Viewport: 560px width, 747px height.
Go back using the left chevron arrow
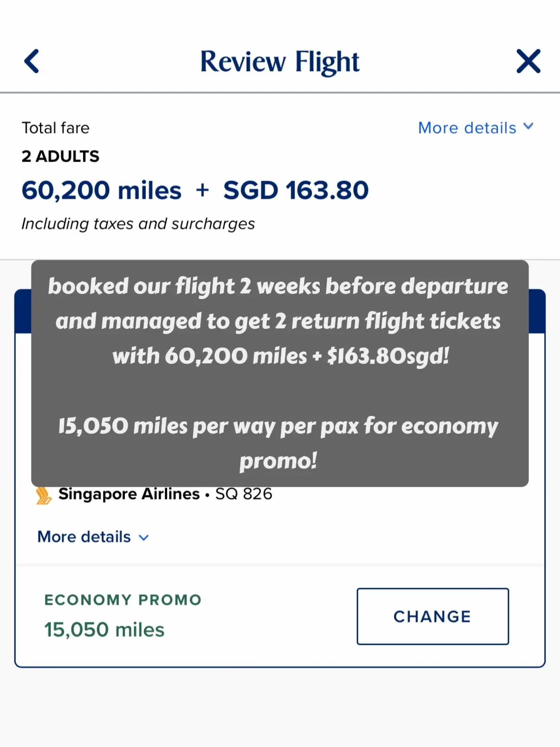tap(32, 61)
